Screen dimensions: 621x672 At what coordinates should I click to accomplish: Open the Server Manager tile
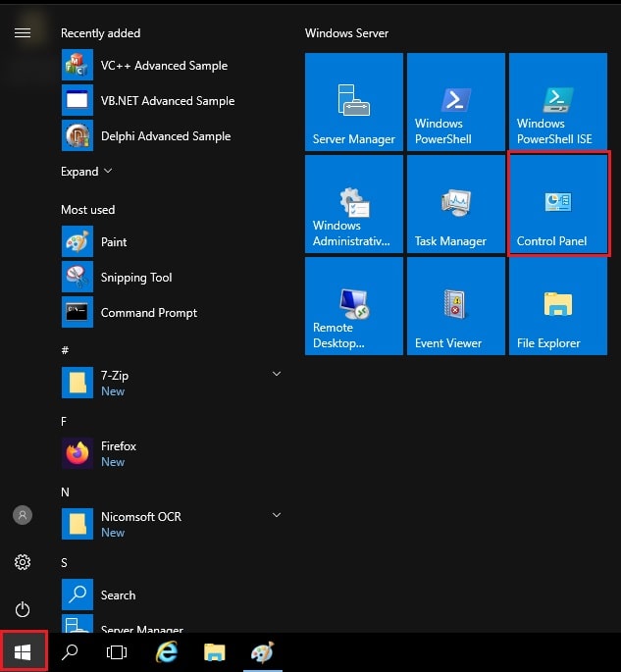click(353, 102)
